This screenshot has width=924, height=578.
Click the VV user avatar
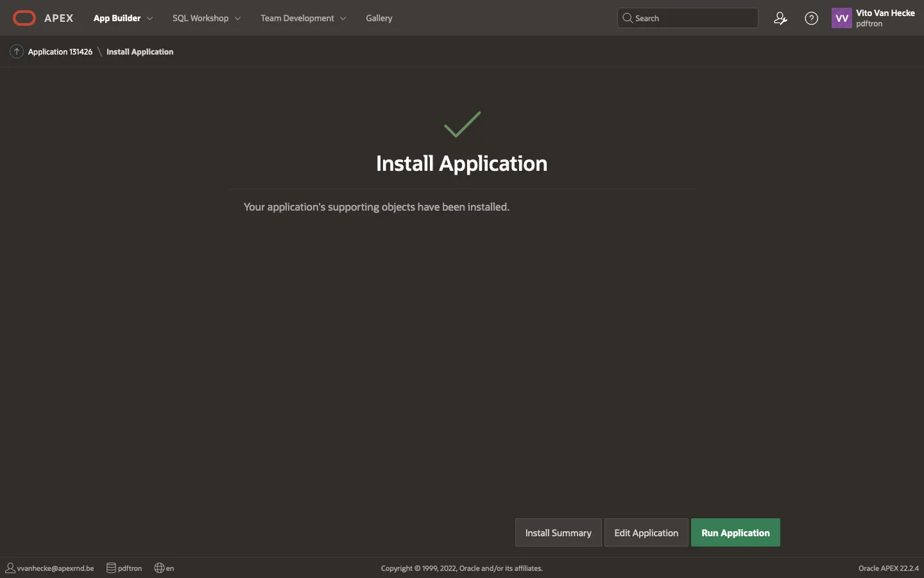(841, 18)
